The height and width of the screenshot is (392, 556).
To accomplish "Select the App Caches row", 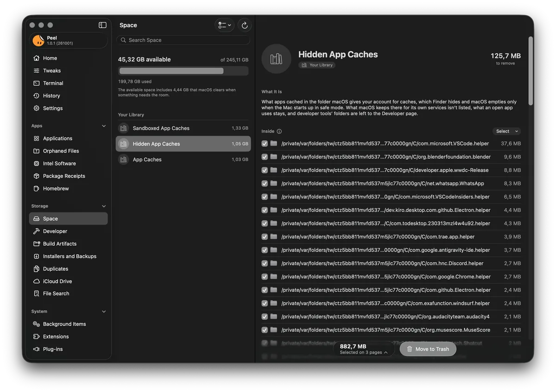I will pyautogui.click(x=183, y=160).
